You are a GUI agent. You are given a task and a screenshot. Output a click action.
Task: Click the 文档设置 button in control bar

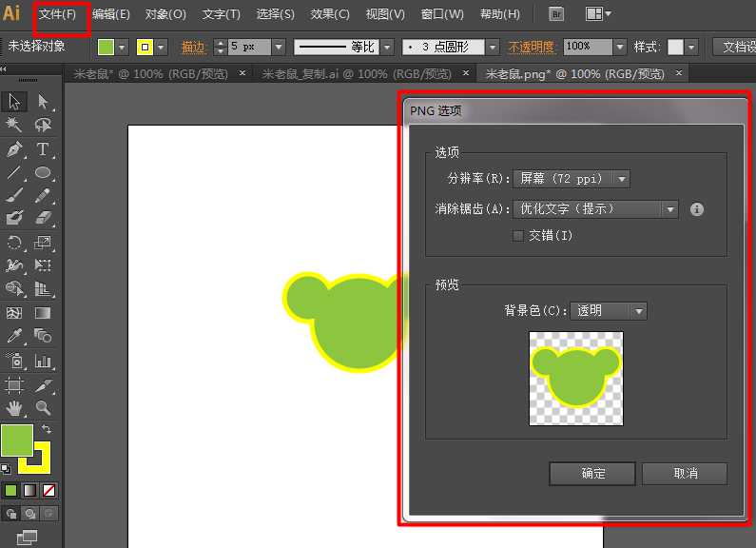click(735, 47)
